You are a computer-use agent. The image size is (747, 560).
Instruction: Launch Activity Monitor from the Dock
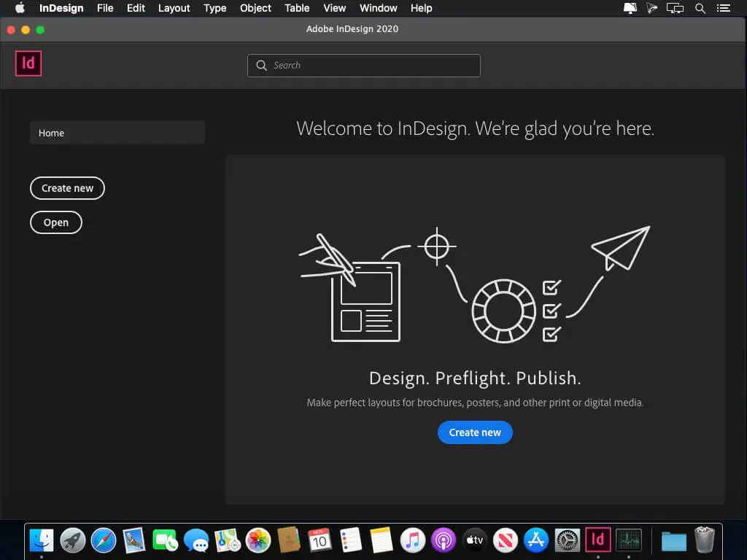click(x=628, y=540)
